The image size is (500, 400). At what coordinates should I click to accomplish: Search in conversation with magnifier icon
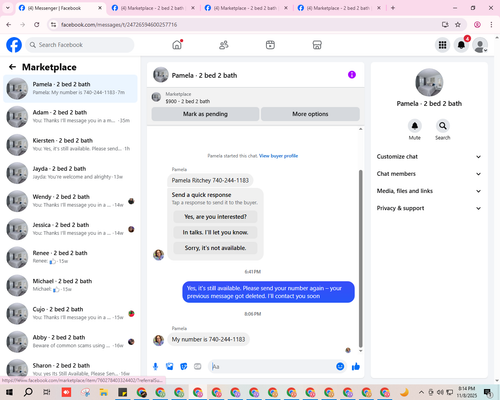pos(443,126)
